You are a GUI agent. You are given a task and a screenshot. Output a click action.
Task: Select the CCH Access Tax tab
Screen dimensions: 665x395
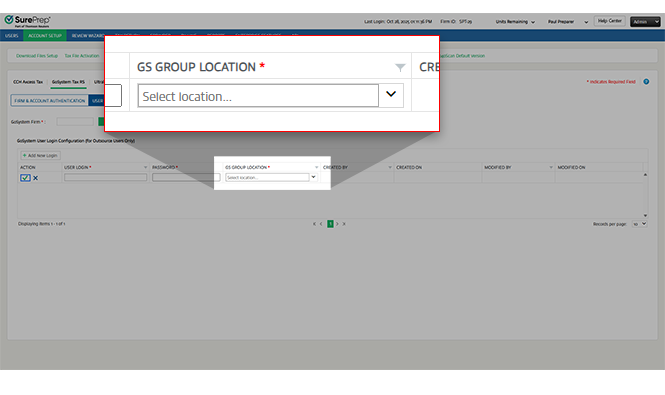[28, 82]
